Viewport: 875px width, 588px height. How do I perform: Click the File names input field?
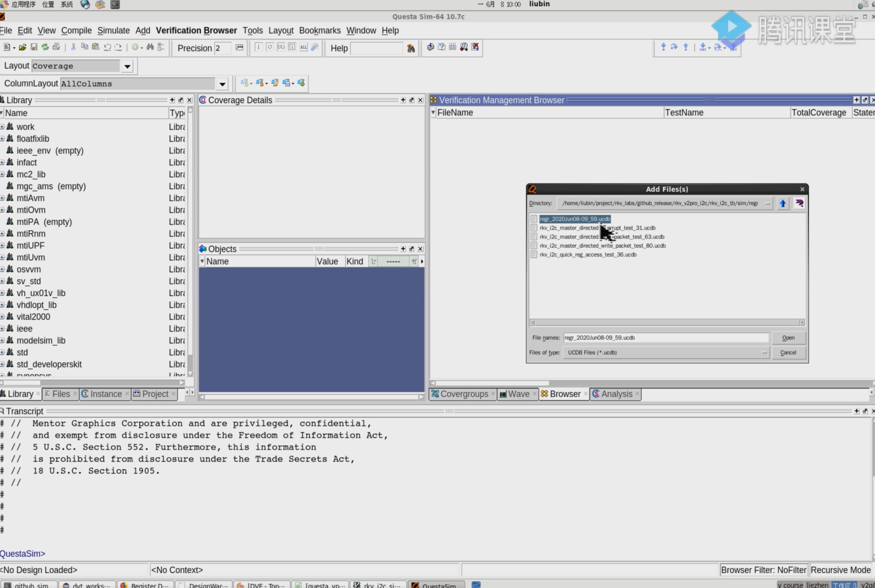click(x=666, y=338)
